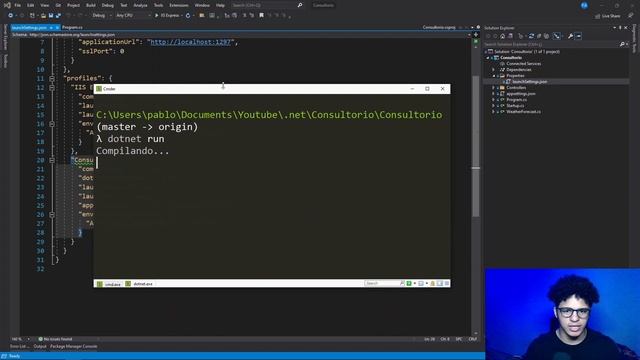
Task: Collapse the code block at line 16
Action: [52, 124]
